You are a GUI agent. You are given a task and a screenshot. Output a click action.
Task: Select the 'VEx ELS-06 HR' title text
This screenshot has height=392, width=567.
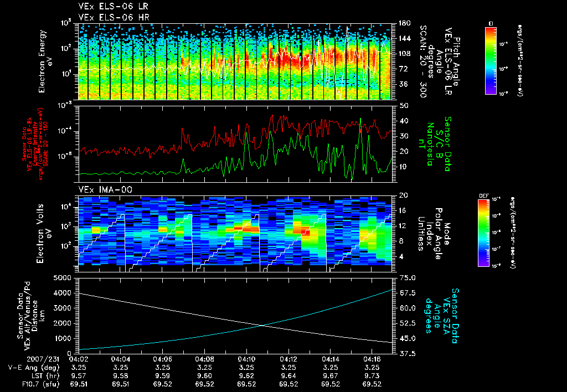[114, 17]
